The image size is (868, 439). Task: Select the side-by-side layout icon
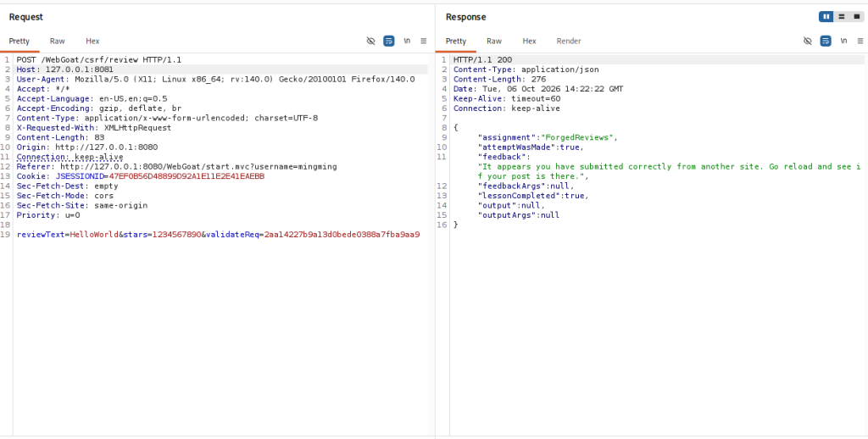[826, 17]
